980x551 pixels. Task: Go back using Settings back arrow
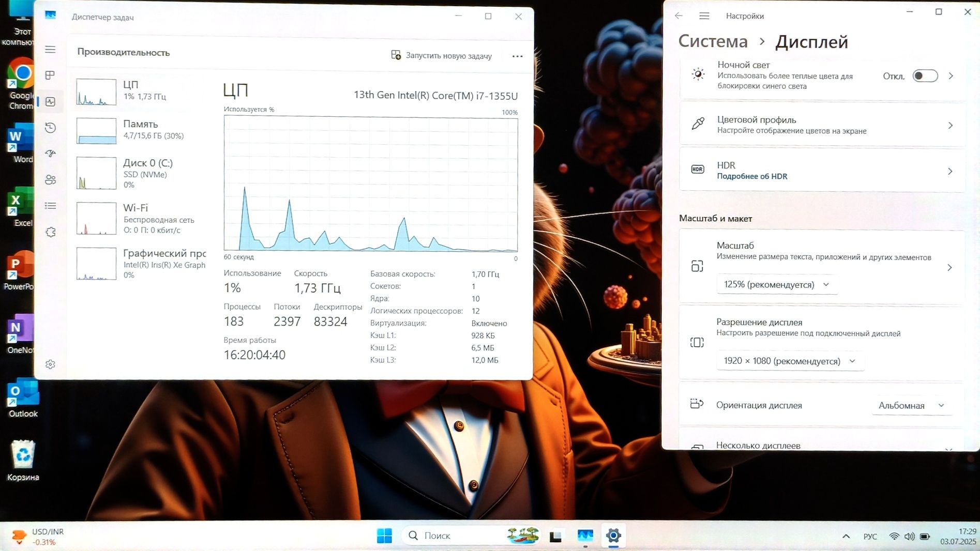click(x=679, y=16)
